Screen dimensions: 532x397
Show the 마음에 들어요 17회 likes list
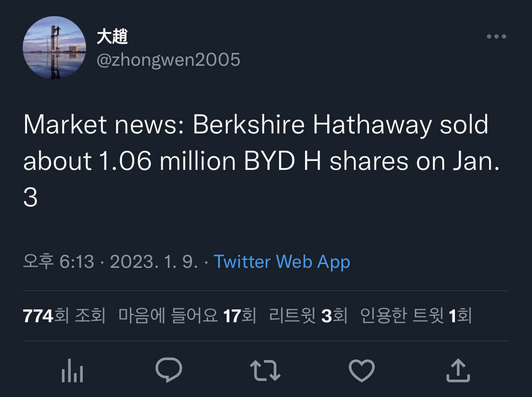point(187,316)
